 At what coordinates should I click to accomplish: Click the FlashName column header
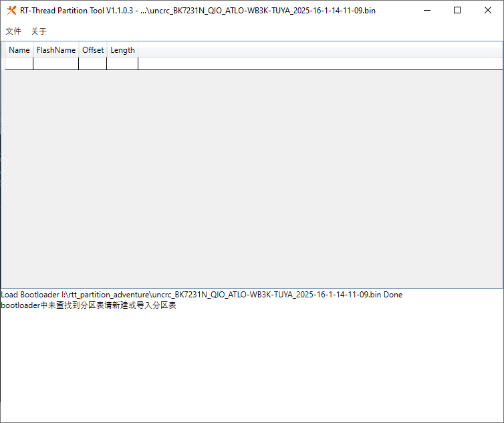[x=56, y=50]
